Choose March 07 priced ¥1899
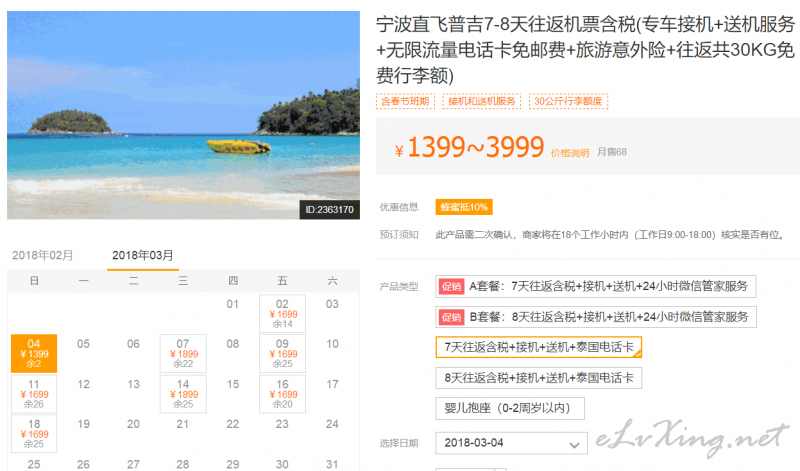This screenshot has height=471, width=800. 183,353
